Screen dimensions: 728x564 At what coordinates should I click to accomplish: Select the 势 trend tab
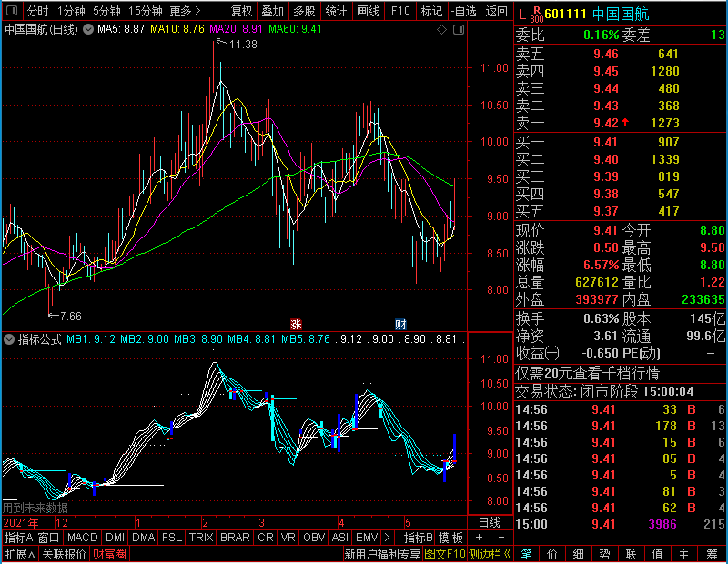coord(604,554)
